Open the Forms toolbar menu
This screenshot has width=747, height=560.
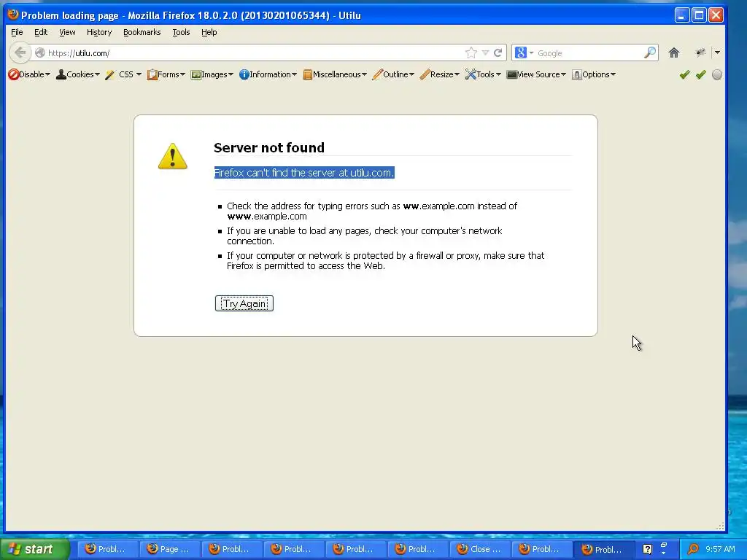[x=166, y=74]
